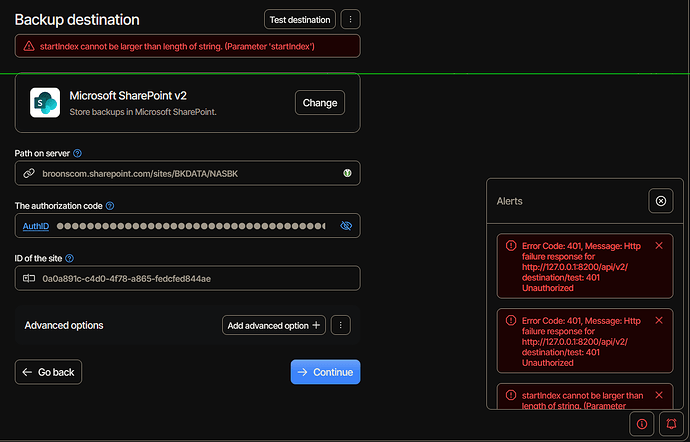
Task: Click the Continue button
Action: pos(325,372)
